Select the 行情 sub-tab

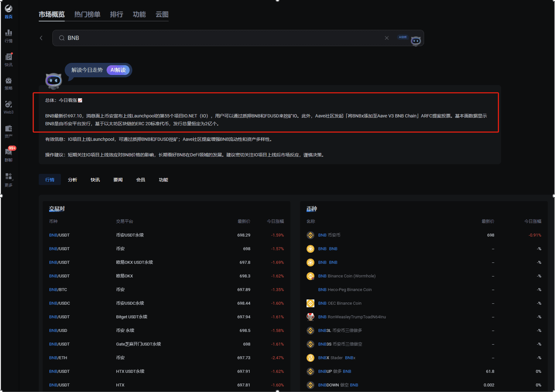coord(50,180)
